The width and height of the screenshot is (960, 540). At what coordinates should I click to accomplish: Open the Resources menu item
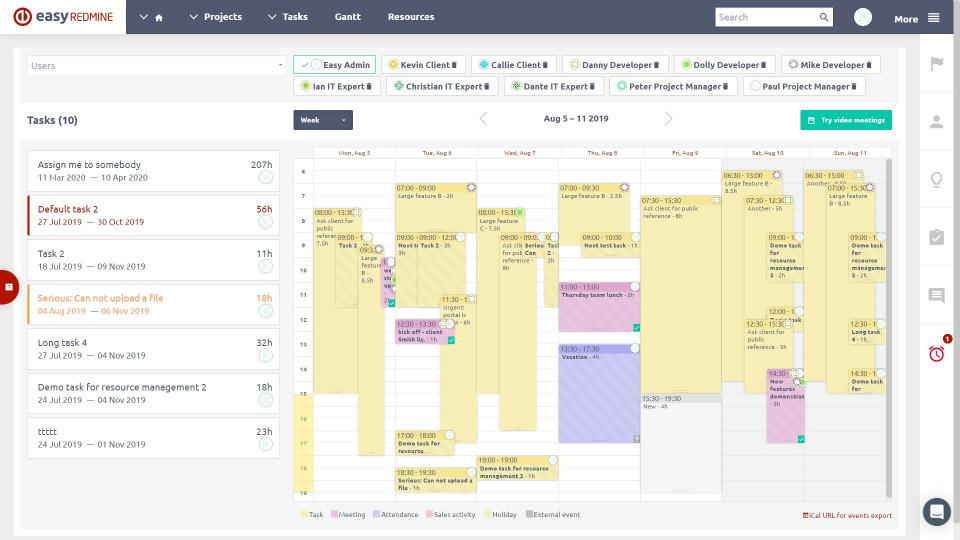pyautogui.click(x=411, y=17)
